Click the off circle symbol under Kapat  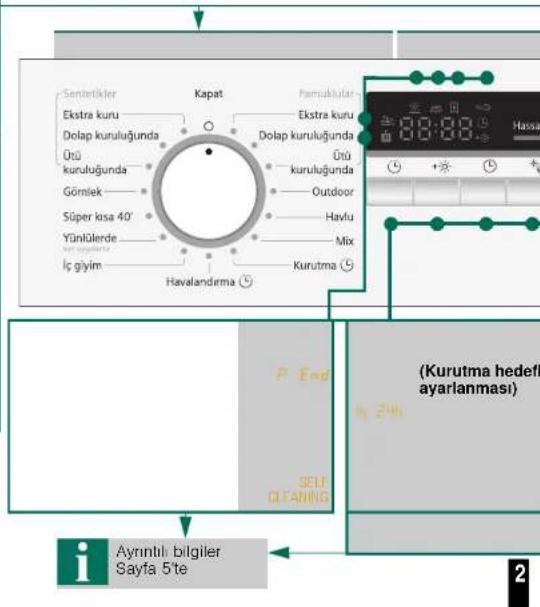coord(209,126)
